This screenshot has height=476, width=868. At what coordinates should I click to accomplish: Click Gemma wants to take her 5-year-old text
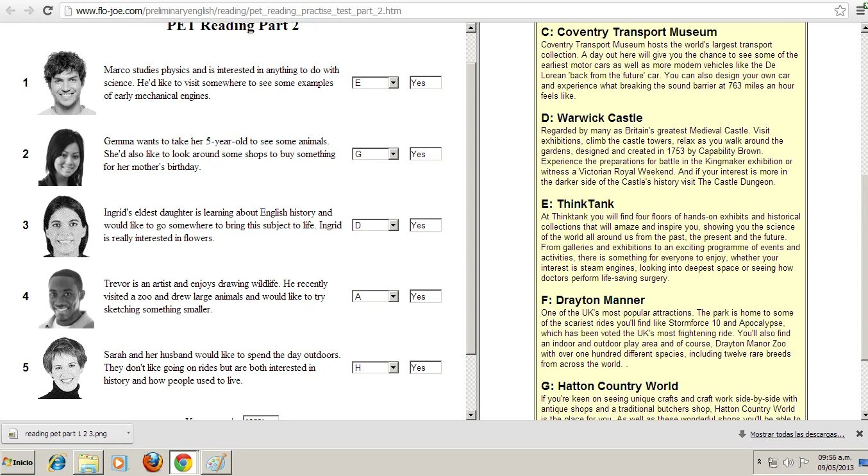(x=220, y=154)
